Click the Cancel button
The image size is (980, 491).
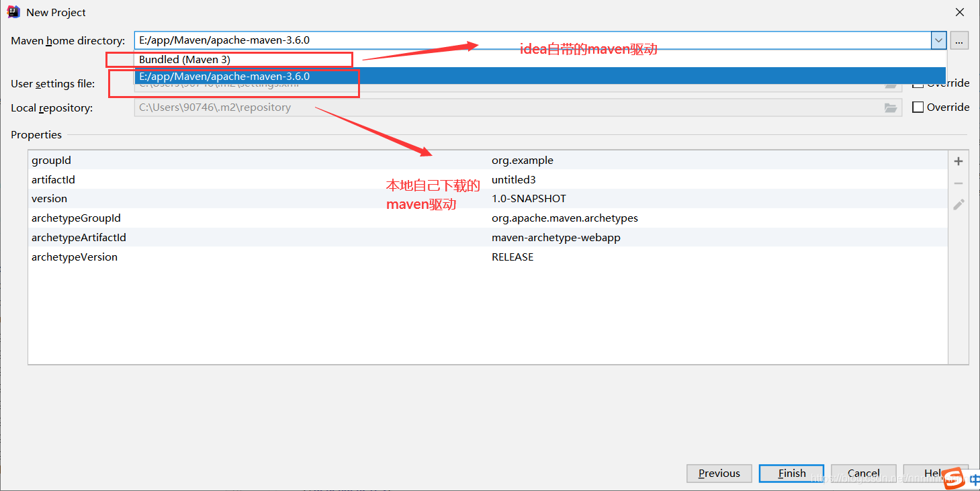coord(863,473)
